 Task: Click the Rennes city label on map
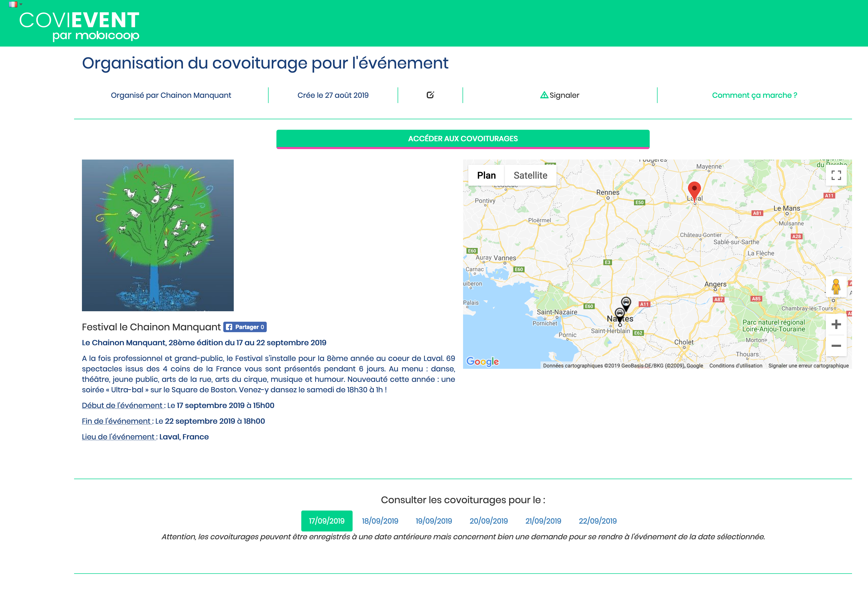click(x=608, y=192)
